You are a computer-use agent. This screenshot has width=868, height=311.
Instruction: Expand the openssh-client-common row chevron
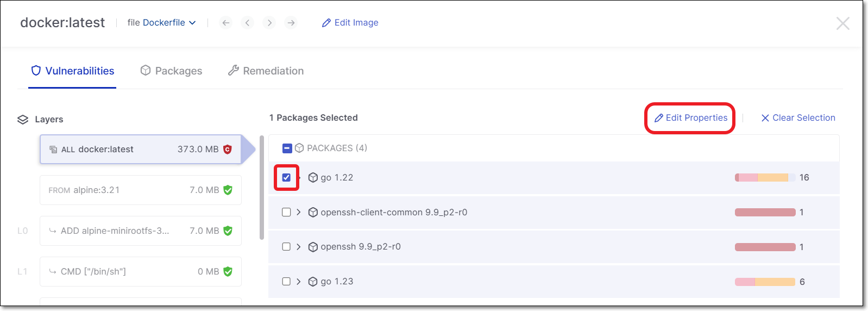pos(298,212)
